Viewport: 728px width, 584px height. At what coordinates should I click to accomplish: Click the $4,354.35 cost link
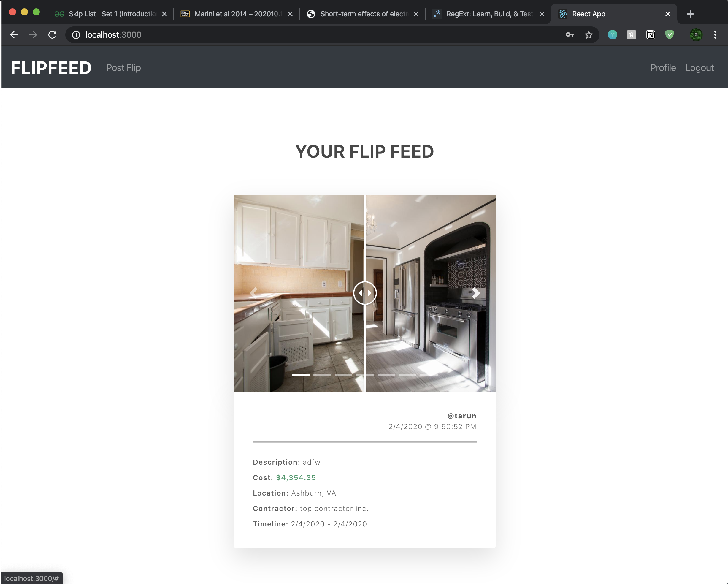click(296, 477)
